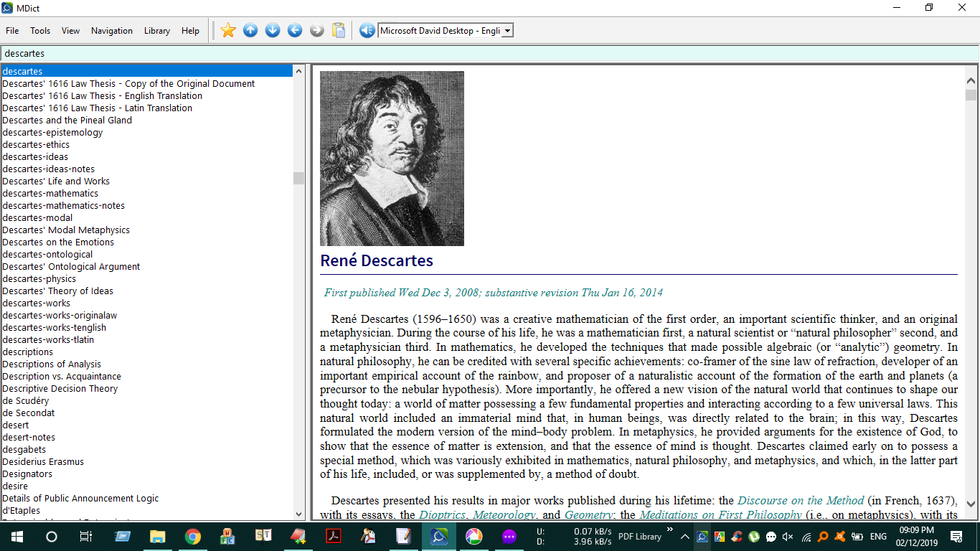Select 'descartes-physics' entry
Viewport: 980px width, 551px height.
point(39,278)
